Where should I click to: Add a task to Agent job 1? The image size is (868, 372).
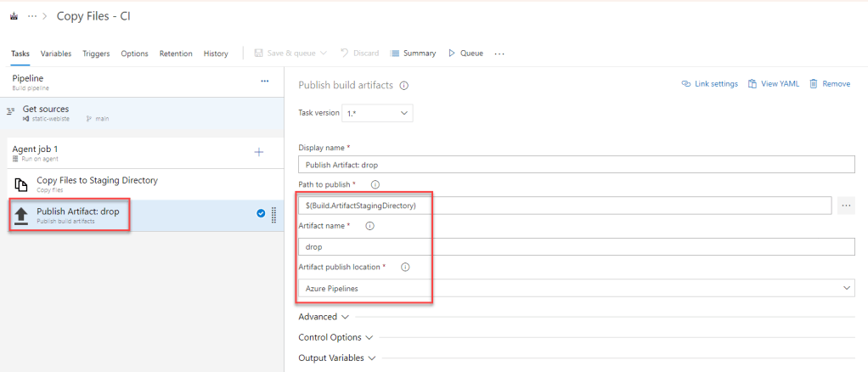pos(258,152)
